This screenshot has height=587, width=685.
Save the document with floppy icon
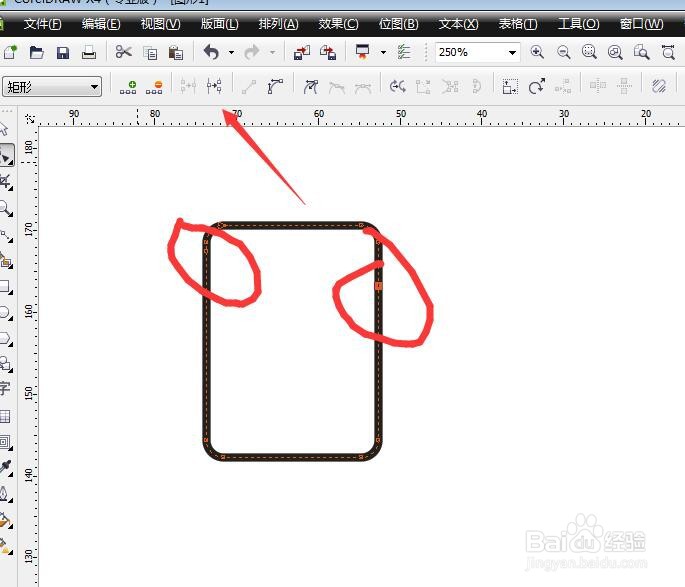pyautogui.click(x=63, y=53)
